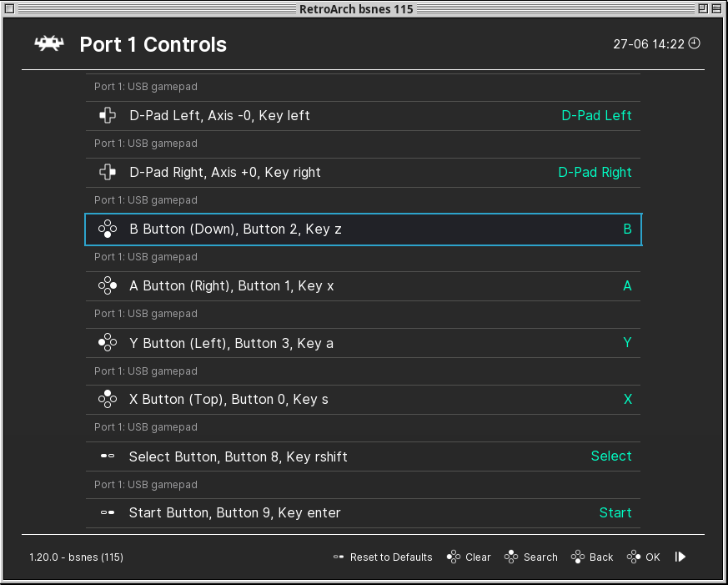Confirm with the OK footer hint

644,557
